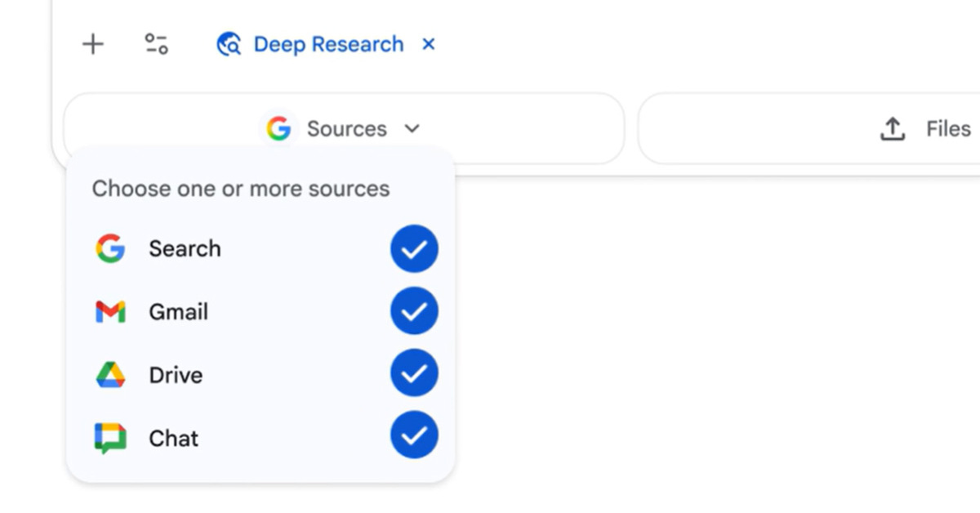Image resolution: width=980 pixels, height=513 pixels.
Task: Uncheck the Search source checkmark
Action: point(414,248)
